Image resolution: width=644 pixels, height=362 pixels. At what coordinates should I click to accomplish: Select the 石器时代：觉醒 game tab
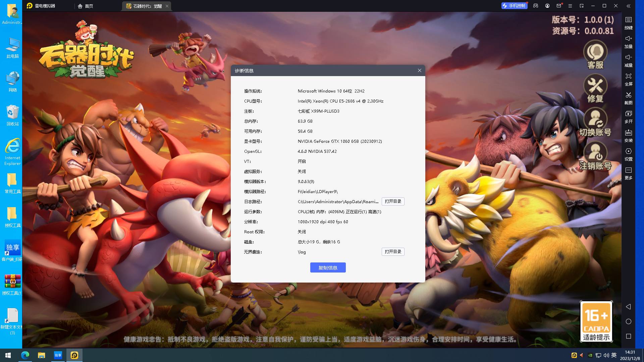144,6
